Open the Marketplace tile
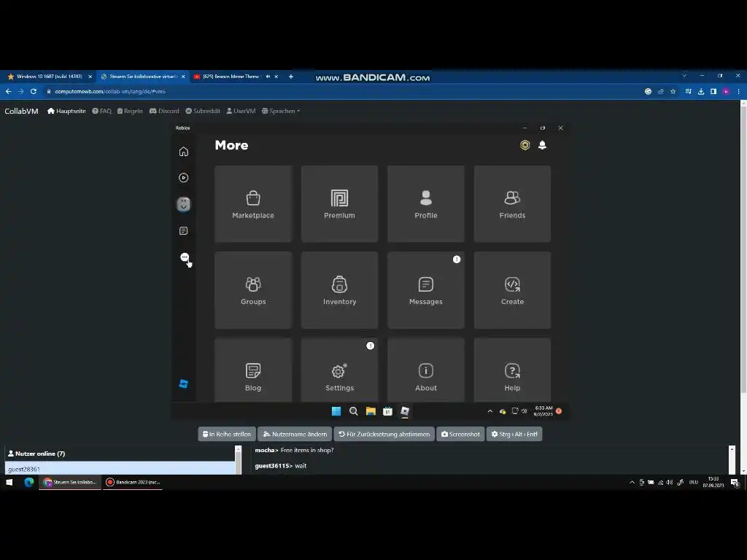The width and height of the screenshot is (747, 560). (x=253, y=204)
